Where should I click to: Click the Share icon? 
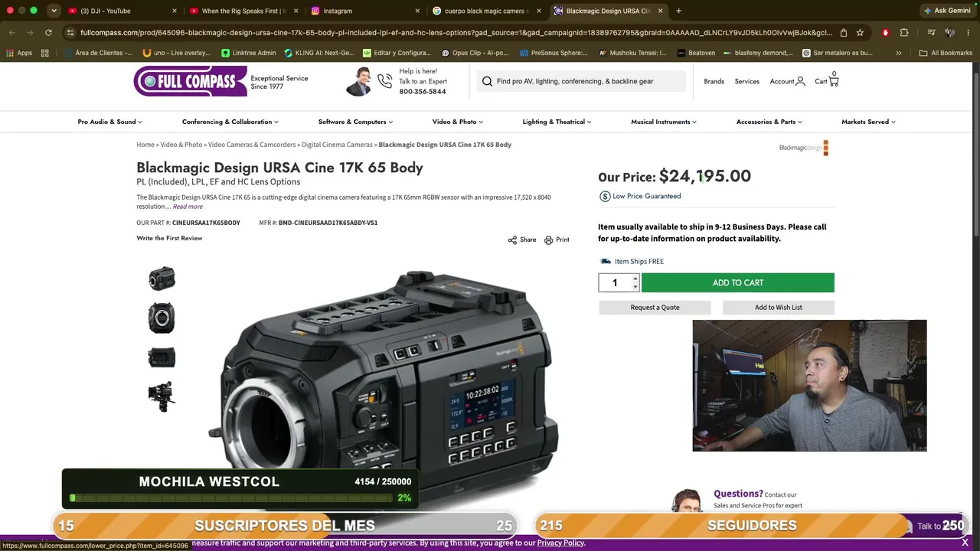click(x=512, y=240)
